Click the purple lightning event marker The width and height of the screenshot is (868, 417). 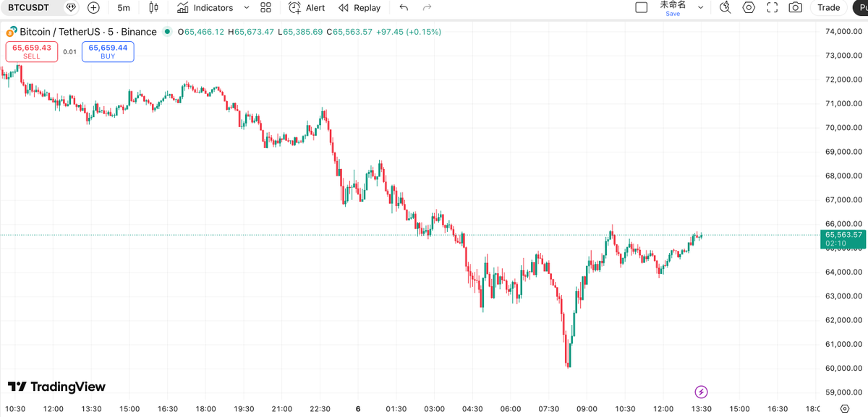[701, 392]
